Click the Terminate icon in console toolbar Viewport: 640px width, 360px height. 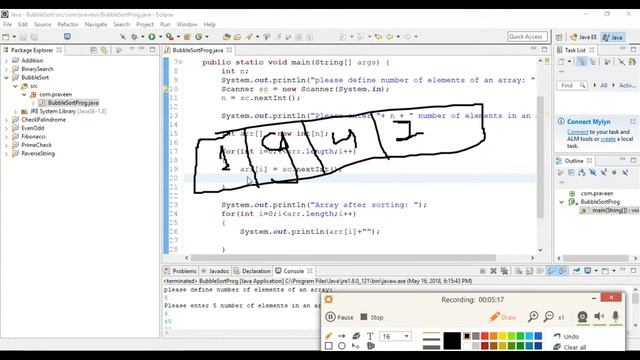[482, 271]
